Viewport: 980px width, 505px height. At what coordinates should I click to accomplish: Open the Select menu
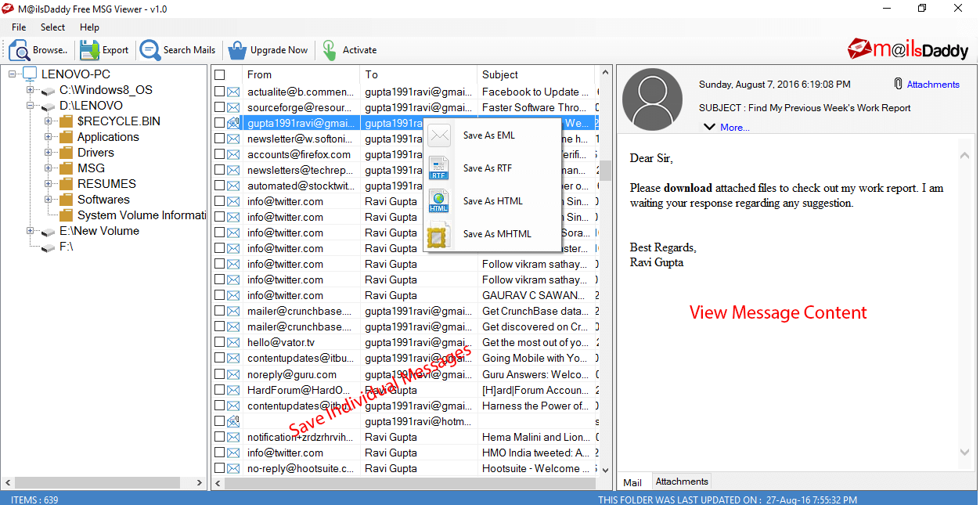53,27
